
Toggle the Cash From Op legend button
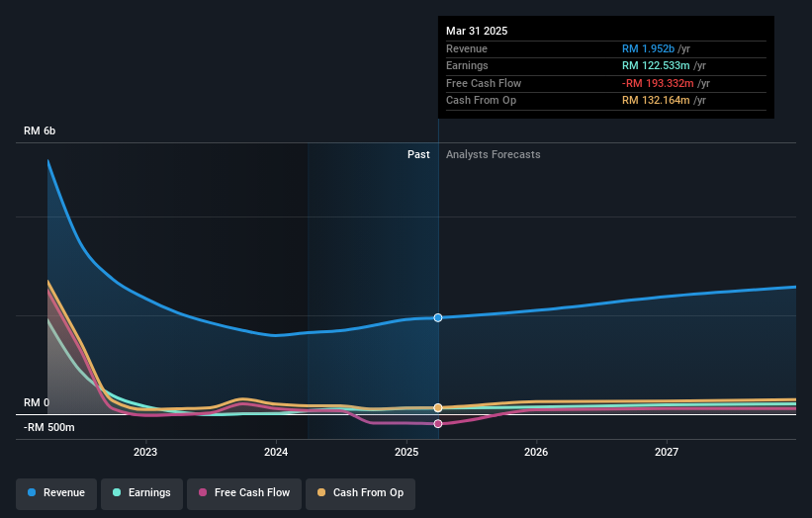(x=360, y=493)
